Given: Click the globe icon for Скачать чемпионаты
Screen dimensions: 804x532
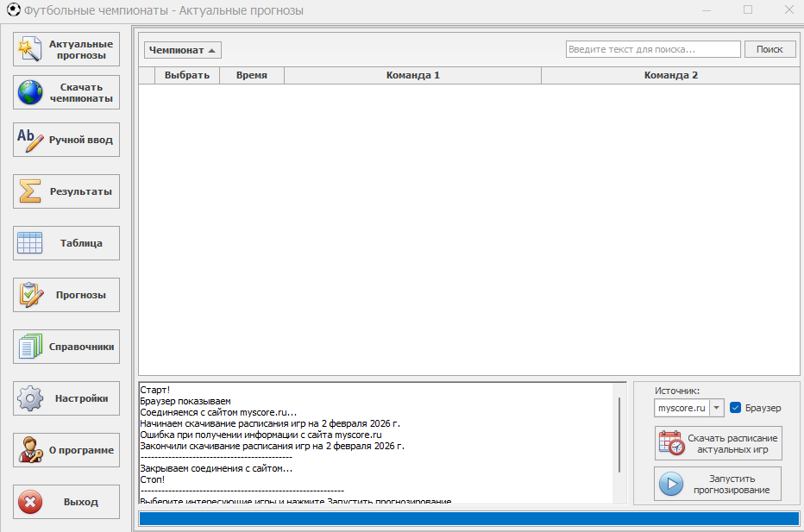Looking at the screenshot, I should pos(30,92).
